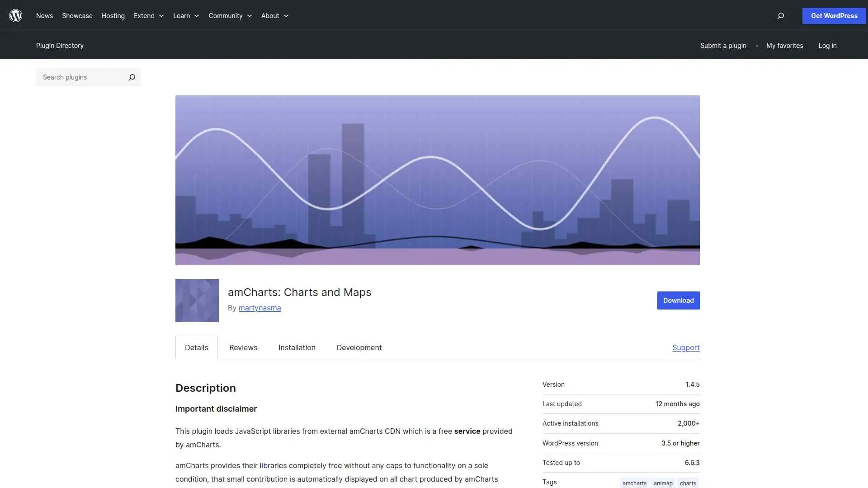Select the charts tag

(x=688, y=483)
